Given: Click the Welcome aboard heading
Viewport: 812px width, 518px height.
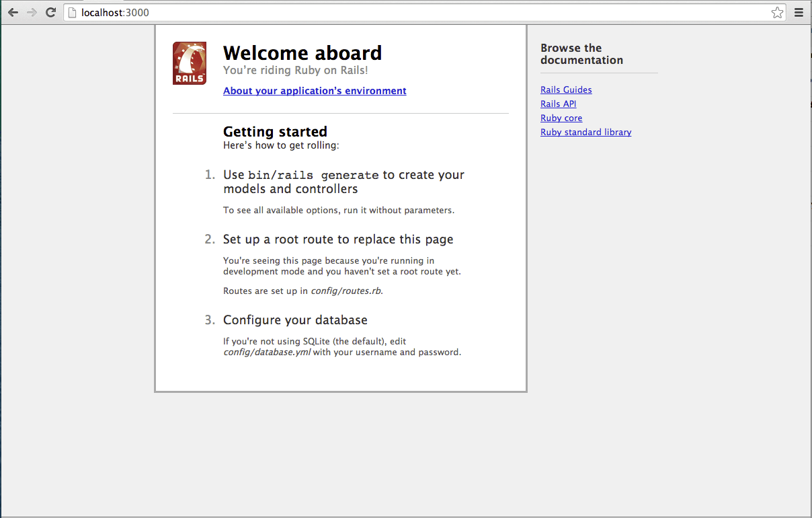Looking at the screenshot, I should point(302,53).
